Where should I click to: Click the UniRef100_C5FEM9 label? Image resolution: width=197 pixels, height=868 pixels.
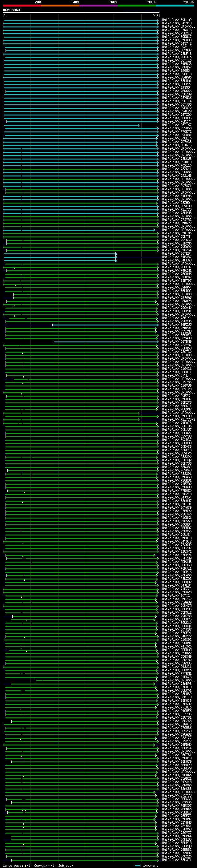(176, 416)
